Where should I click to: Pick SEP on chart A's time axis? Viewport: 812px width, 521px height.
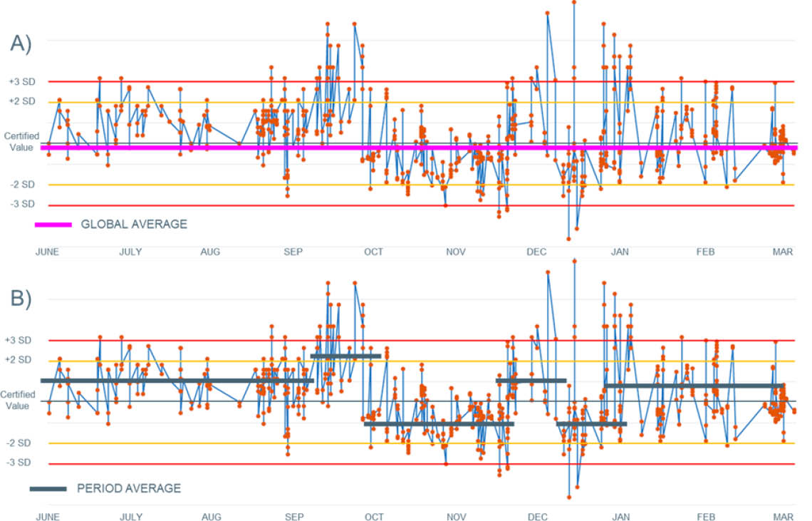tap(293, 252)
